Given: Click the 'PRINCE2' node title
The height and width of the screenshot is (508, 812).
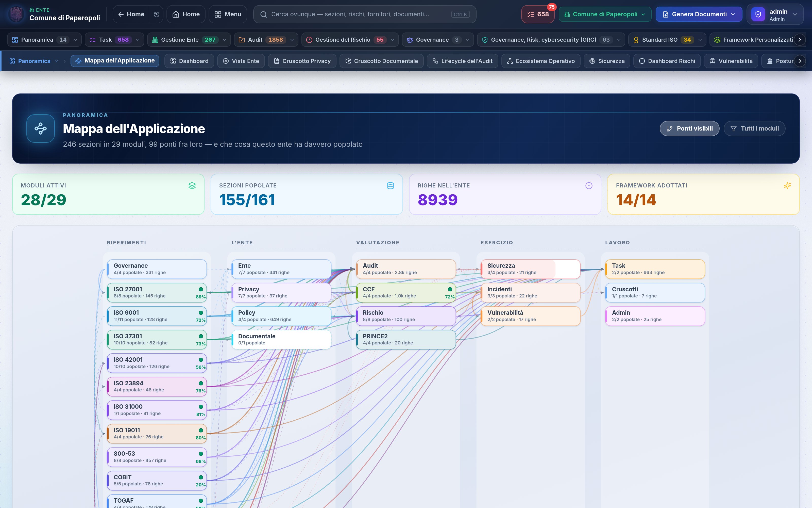Looking at the screenshot, I should tap(375, 336).
